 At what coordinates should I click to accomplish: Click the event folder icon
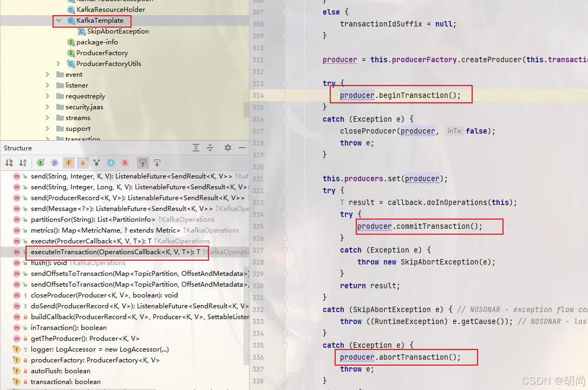coord(60,75)
